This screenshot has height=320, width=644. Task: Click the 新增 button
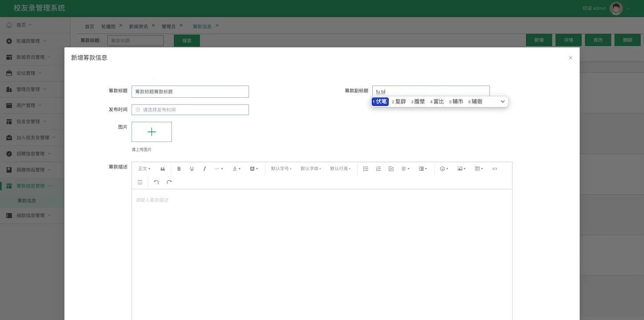pyautogui.click(x=539, y=40)
